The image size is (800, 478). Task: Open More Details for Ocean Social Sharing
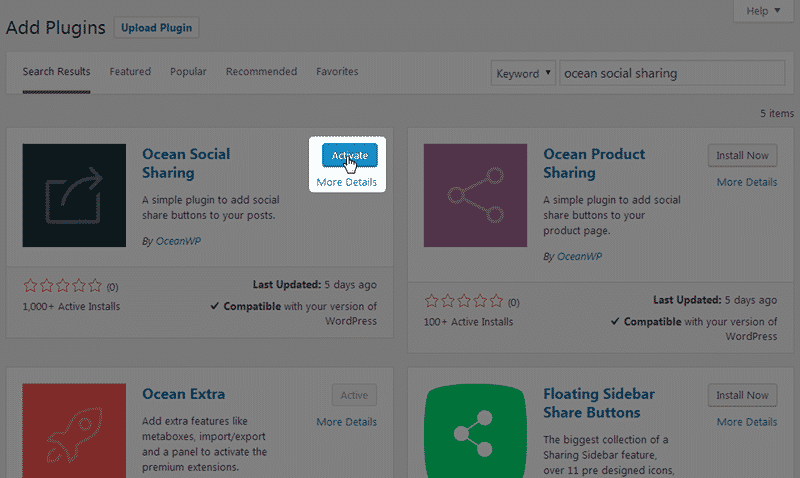point(346,182)
